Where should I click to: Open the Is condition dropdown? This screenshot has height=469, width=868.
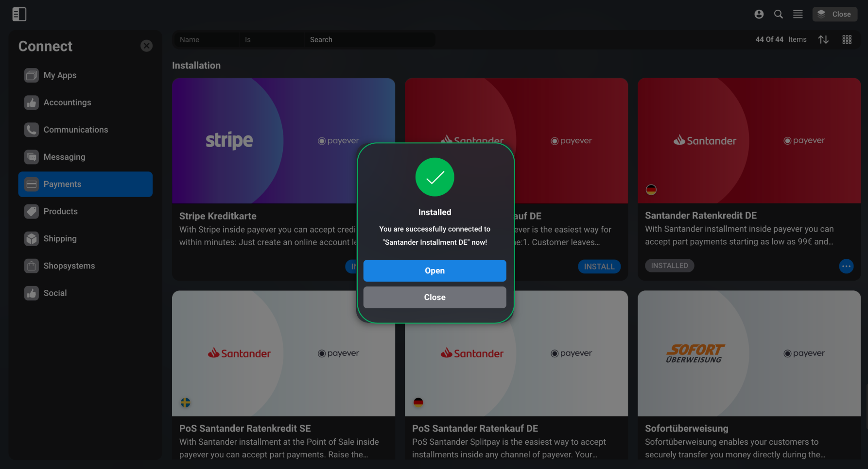tap(272, 39)
